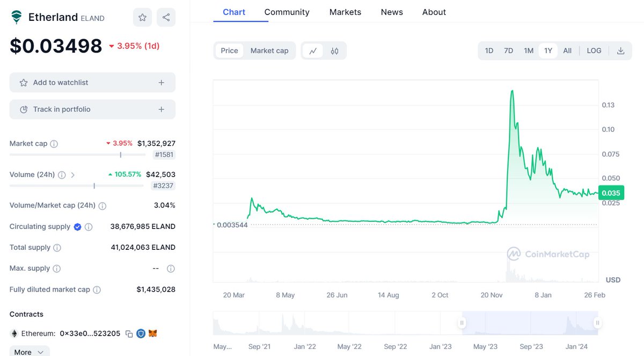Set chart range to 7D
This screenshot has width=644, height=356.
(508, 51)
